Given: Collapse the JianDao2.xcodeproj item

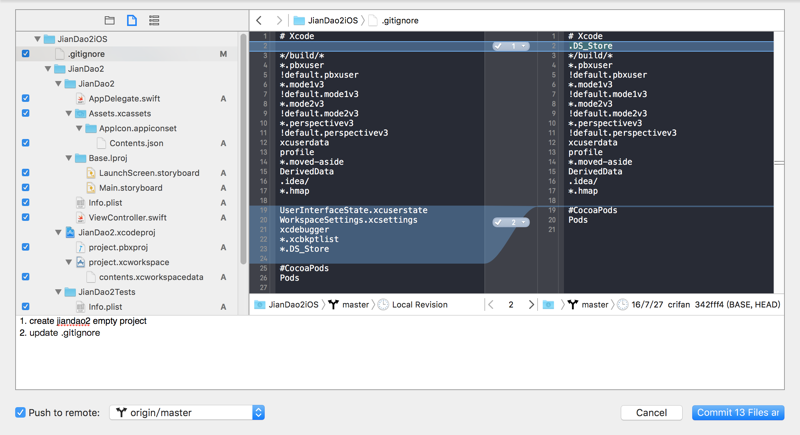Looking at the screenshot, I should (58, 232).
